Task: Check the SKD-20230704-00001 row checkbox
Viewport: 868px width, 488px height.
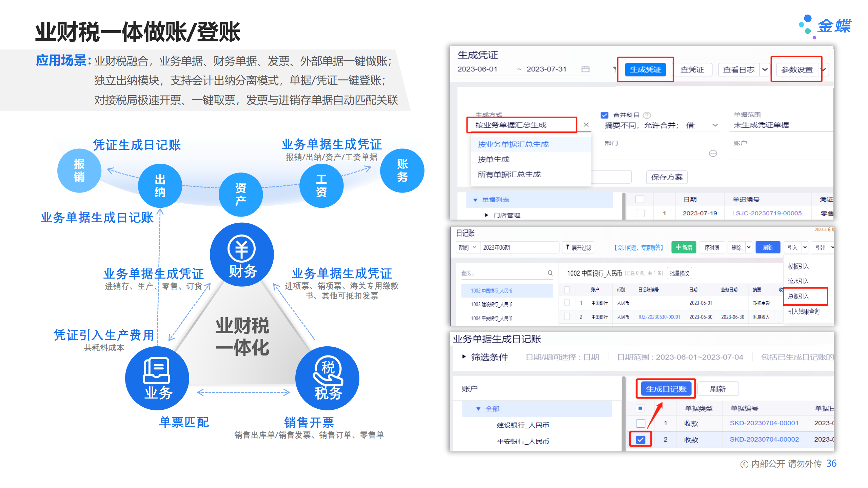Action: 640,423
